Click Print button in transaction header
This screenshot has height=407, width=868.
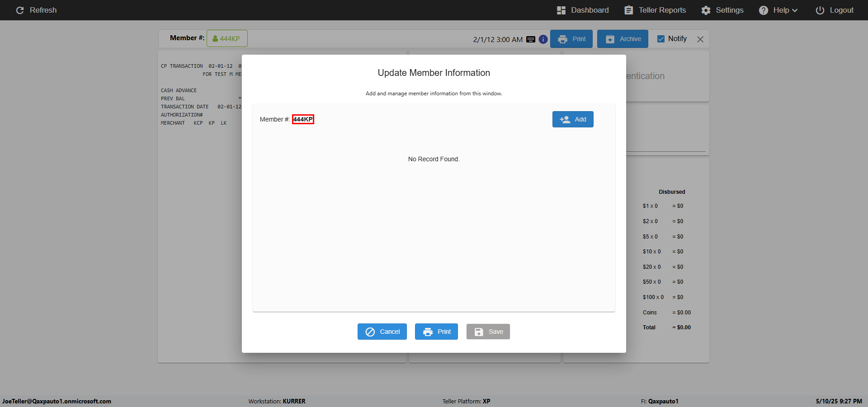[571, 39]
